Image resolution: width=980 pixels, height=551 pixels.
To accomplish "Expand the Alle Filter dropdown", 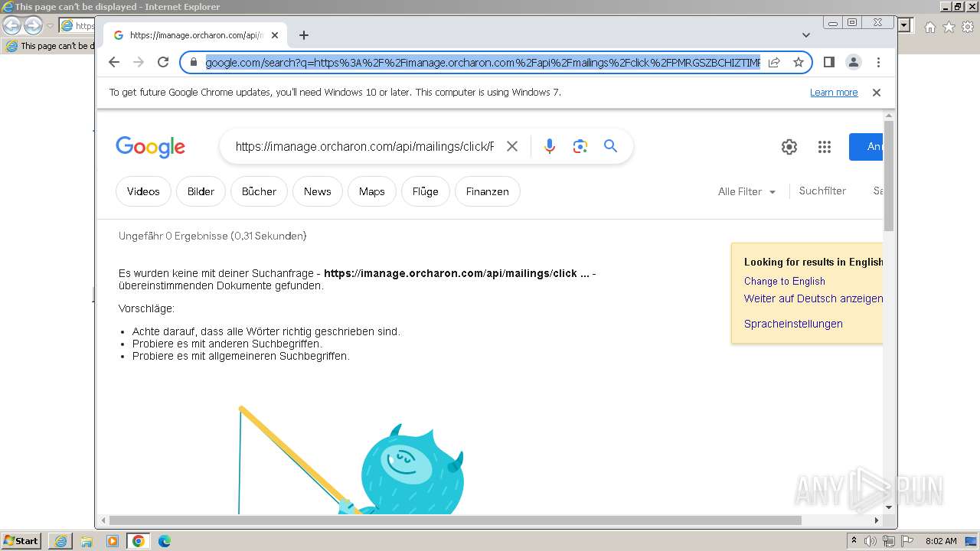I will [x=746, y=191].
